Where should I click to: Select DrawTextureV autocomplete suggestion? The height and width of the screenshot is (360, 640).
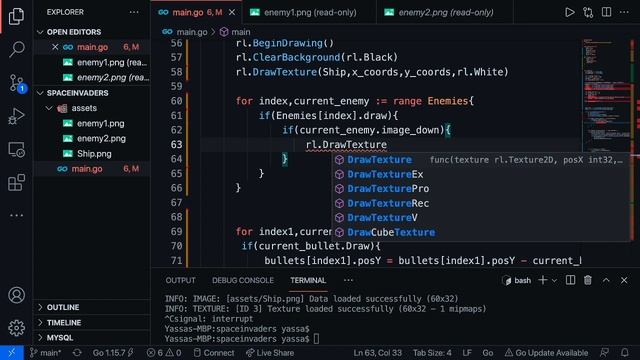tap(480, 218)
